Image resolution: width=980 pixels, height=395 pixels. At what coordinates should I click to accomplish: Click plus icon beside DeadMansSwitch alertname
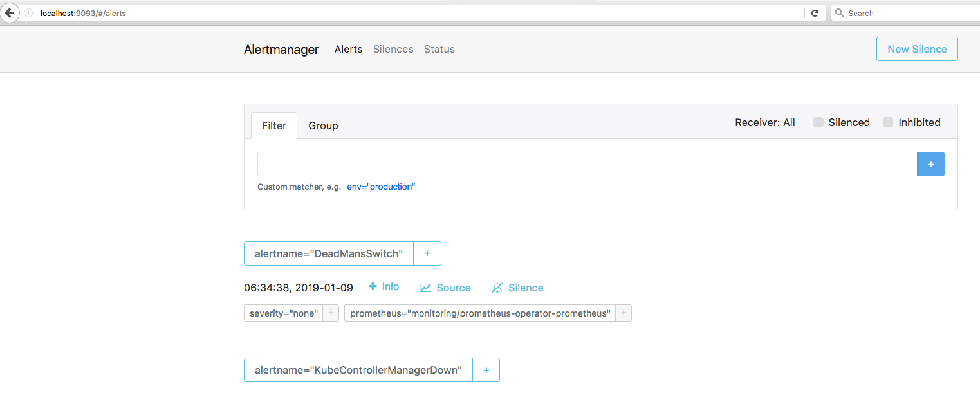[427, 253]
